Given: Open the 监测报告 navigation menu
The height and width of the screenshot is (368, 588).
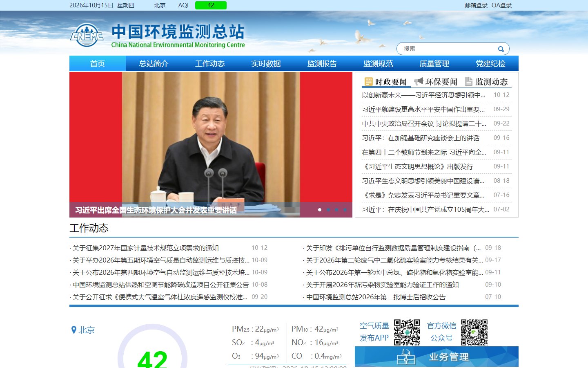Looking at the screenshot, I should tap(322, 64).
